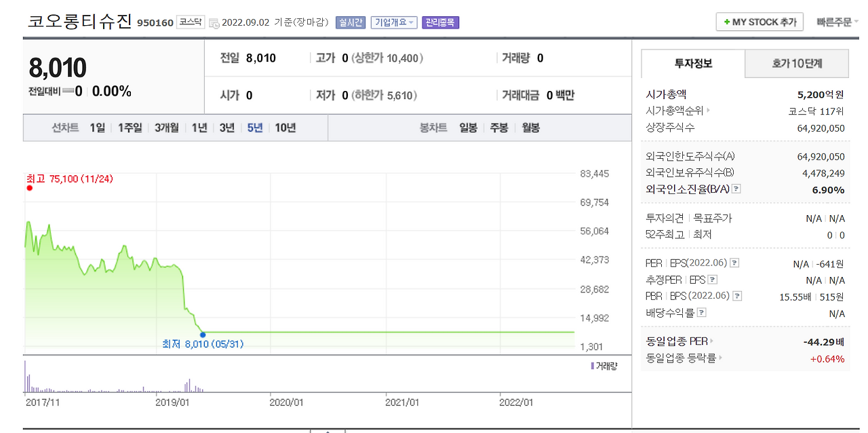Open help icon next to PER EPS(2022.06)

[734, 263]
